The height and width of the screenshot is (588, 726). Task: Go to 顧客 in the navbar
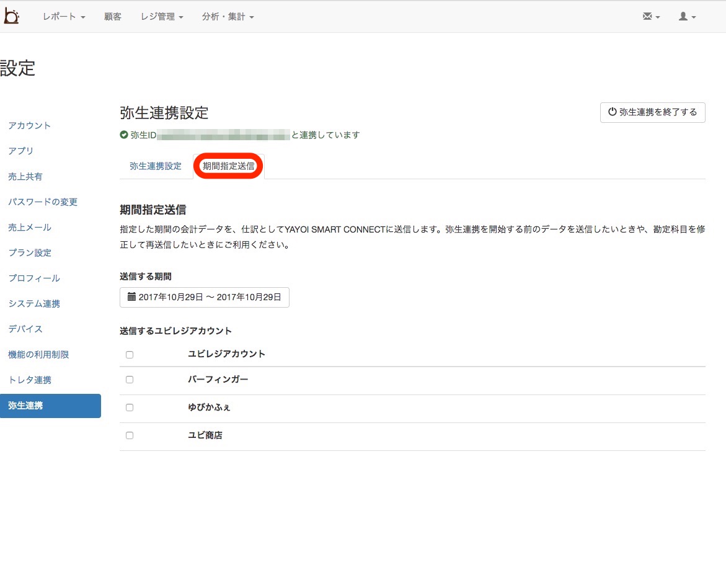pyautogui.click(x=113, y=17)
